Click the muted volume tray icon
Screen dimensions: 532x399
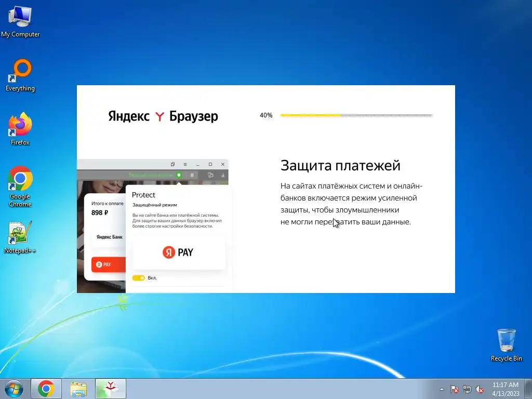tap(480, 389)
